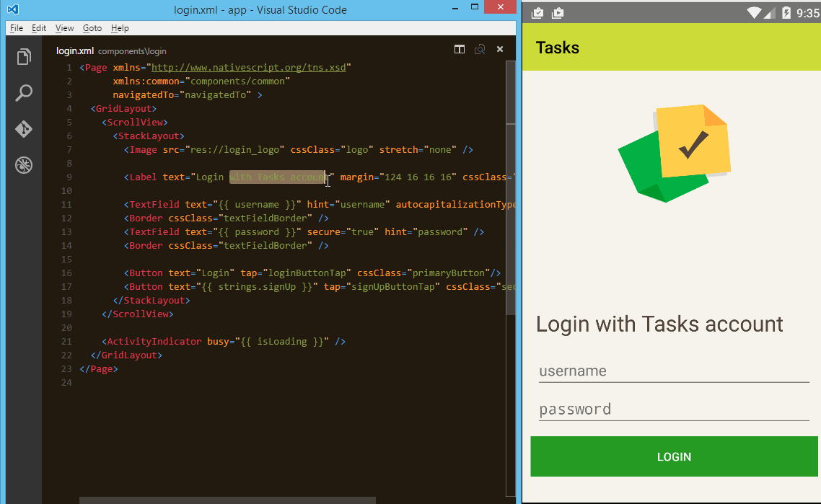Click the 'Tasks' title in app bar

pyautogui.click(x=558, y=48)
